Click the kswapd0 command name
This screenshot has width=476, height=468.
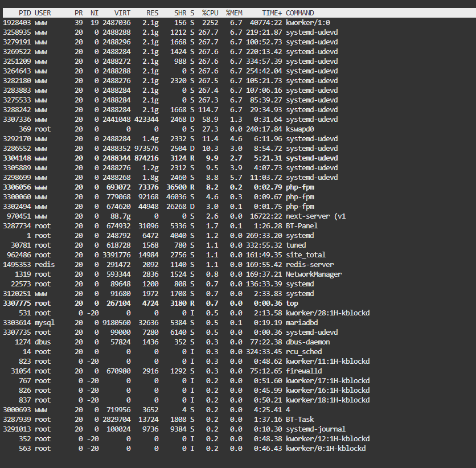300,129
